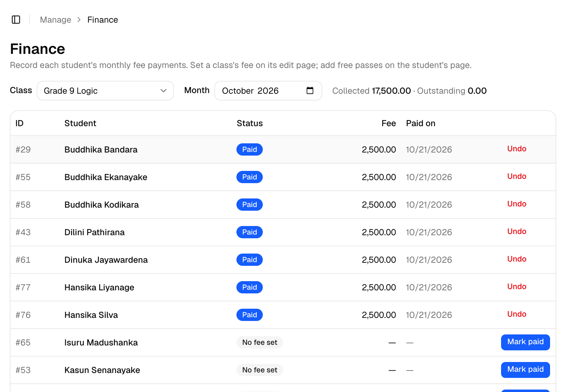Viewport: 566px width, 392px height.
Task: Go to Manage breadcrumb
Action: [55, 20]
